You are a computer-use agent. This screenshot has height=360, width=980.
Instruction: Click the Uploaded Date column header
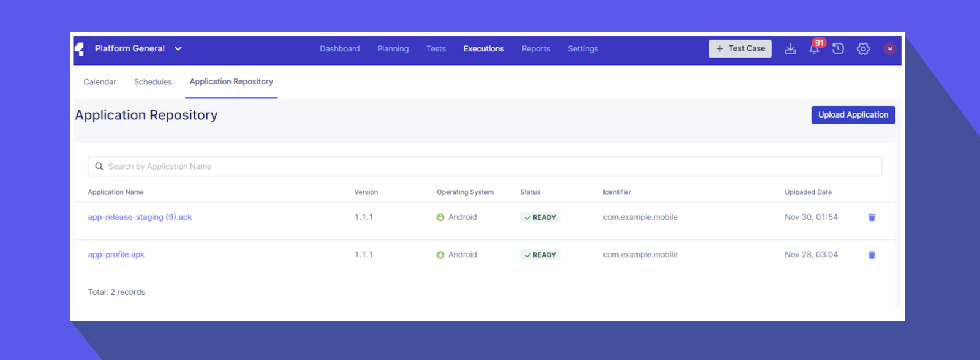tap(809, 192)
